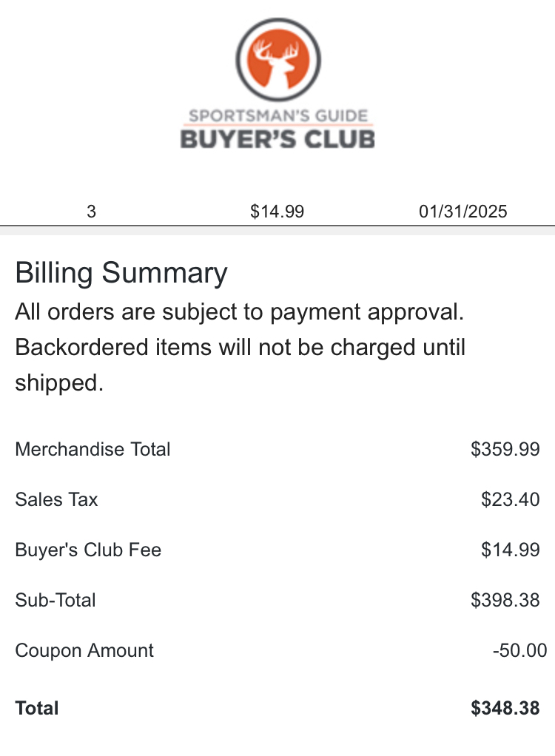This screenshot has width=555, height=756.
Task: Click the Sales Tax label
Action: click(x=56, y=499)
